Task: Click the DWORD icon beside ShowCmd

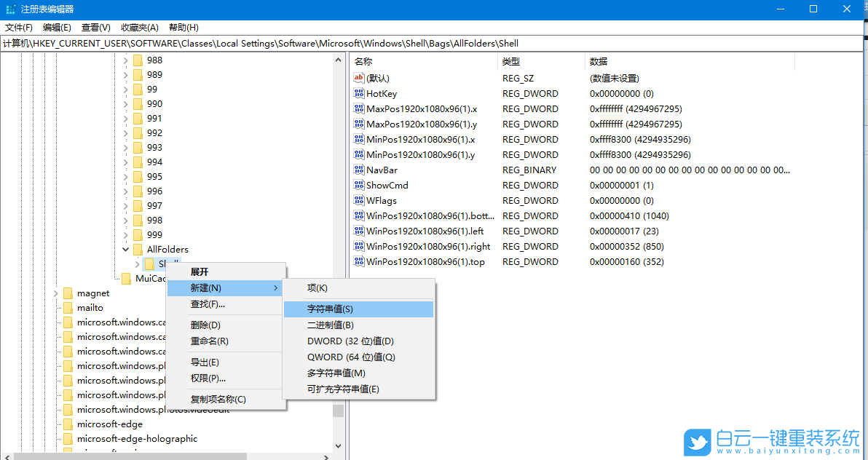Action: coord(359,185)
